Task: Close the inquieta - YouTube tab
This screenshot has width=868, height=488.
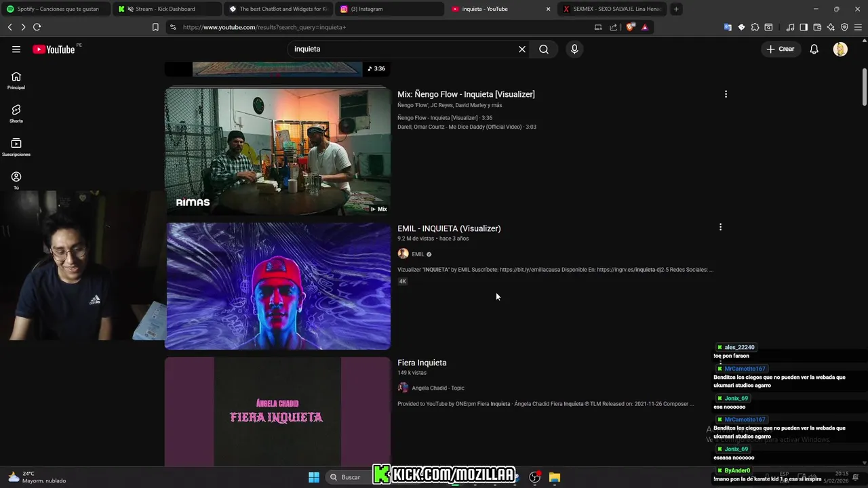Action: point(548,9)
